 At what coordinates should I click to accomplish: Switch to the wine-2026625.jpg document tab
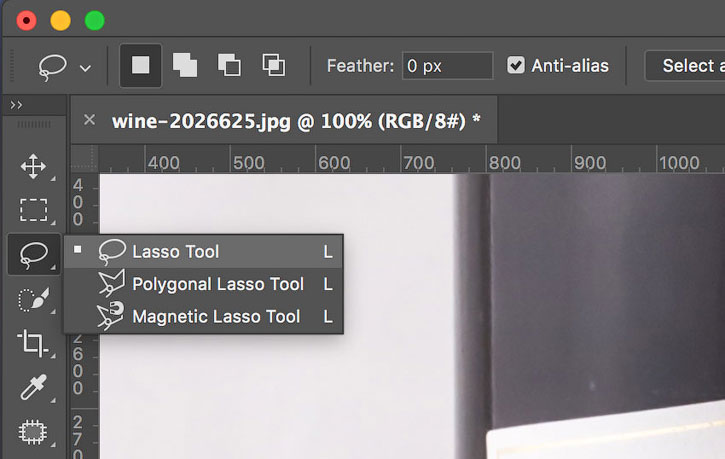296,121
